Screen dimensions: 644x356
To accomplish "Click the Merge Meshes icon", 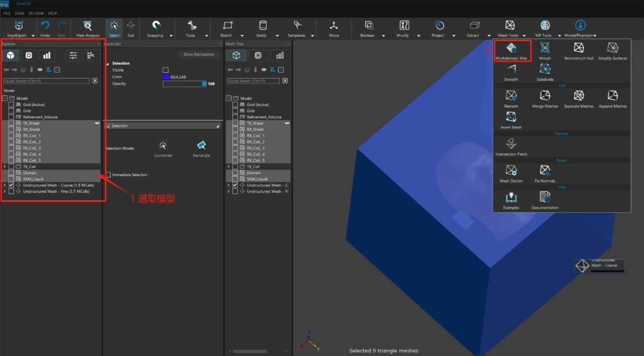I will coord(545,96).
